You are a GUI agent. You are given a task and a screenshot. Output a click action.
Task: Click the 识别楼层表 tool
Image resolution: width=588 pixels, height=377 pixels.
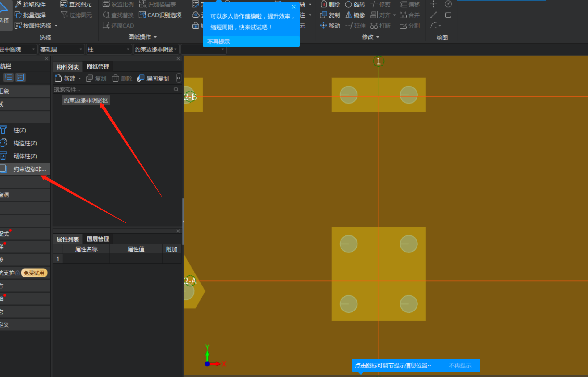coord(158,4)
